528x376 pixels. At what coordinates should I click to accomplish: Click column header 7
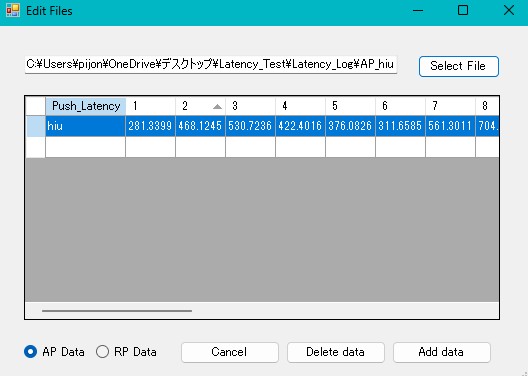pyautogui.click(x=450, y=106)
